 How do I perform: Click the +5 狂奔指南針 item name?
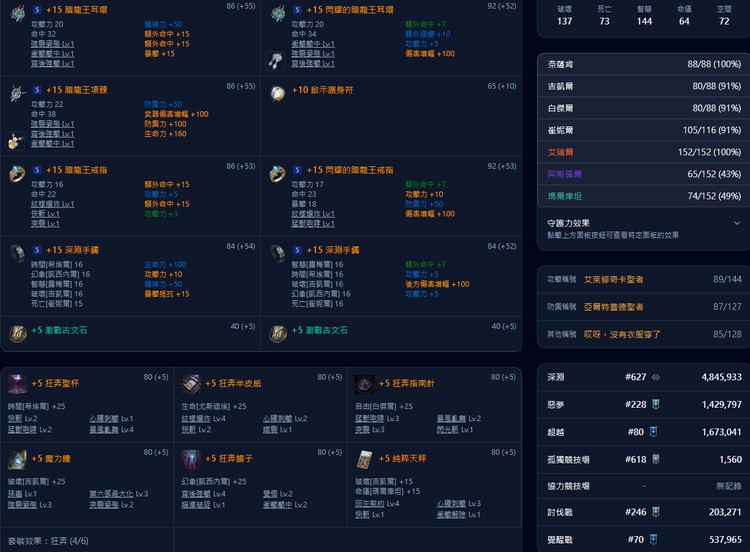tap(407, 383)
